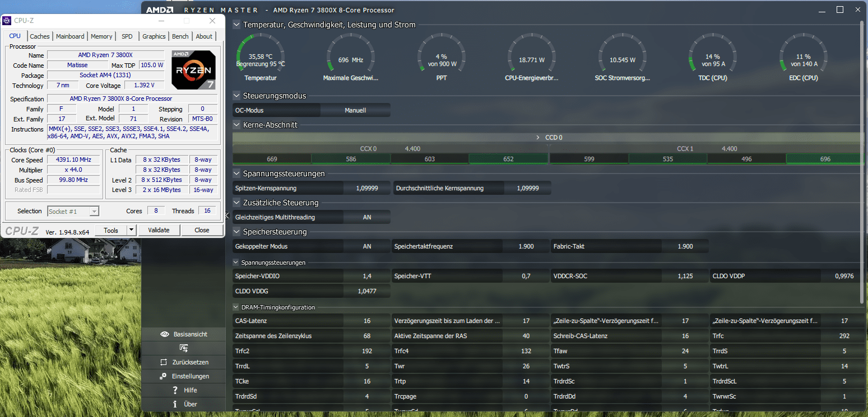The height and width of the screenshot is (417, 868).
Task: Click the Spitzen-Kernspannung value 1,09999
Action: (x=367, y=188)
